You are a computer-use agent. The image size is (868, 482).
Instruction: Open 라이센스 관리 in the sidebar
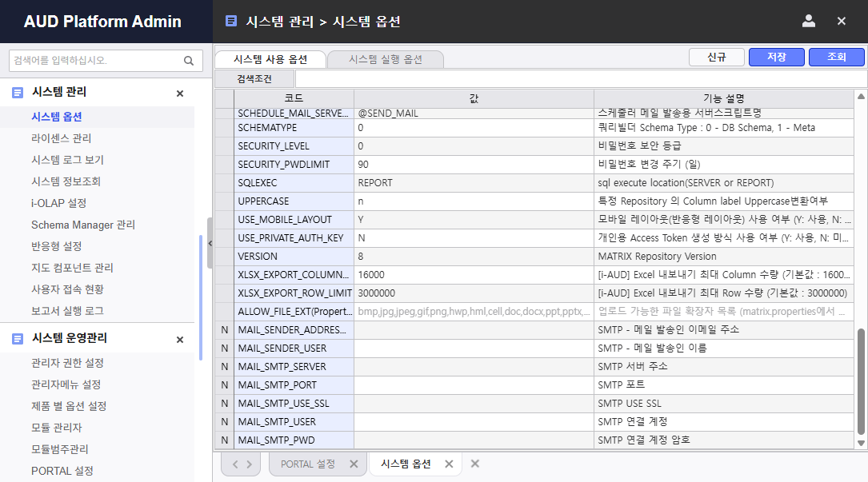(62, 138)
